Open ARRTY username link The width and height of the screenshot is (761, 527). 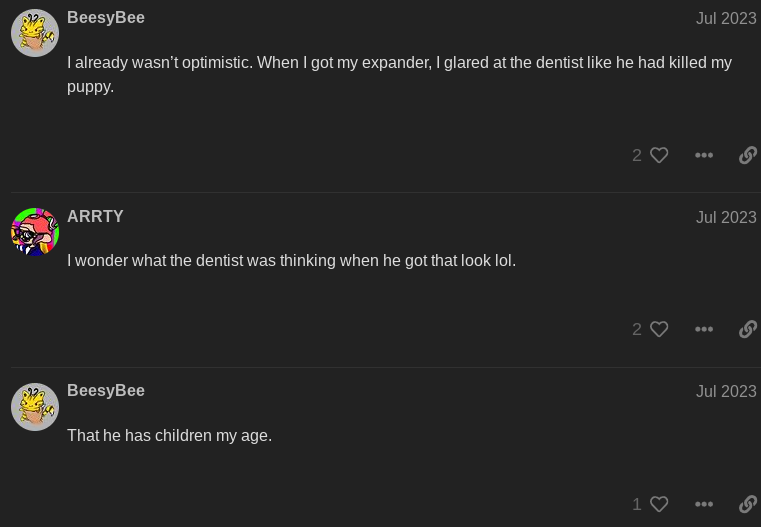point(95,216)
